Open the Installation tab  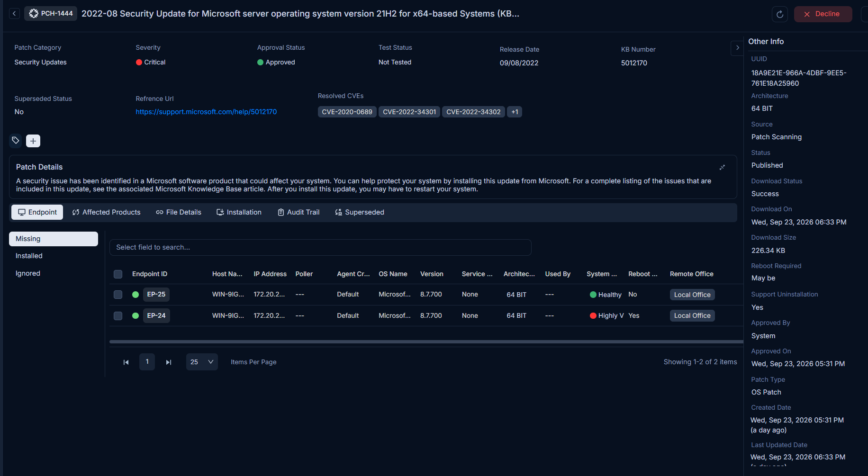coord(239,212)
